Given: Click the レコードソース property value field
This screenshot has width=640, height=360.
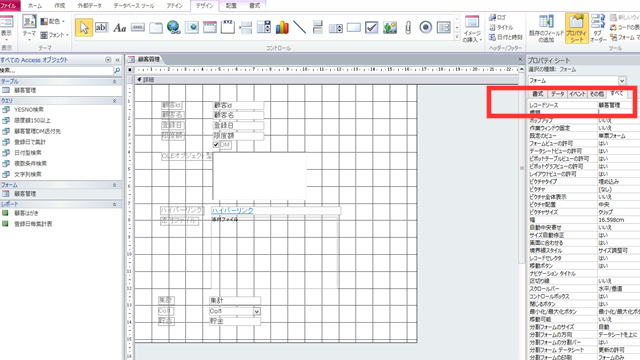Looking at the screenshot, I should 616,105.
